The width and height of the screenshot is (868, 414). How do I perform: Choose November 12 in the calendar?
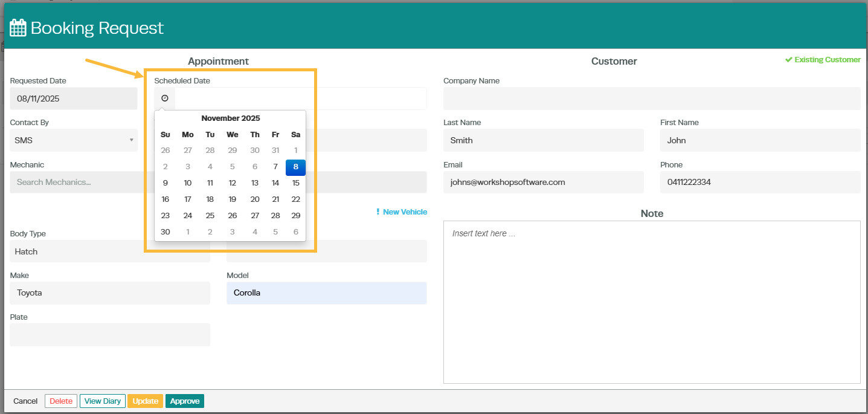(233, 183)
